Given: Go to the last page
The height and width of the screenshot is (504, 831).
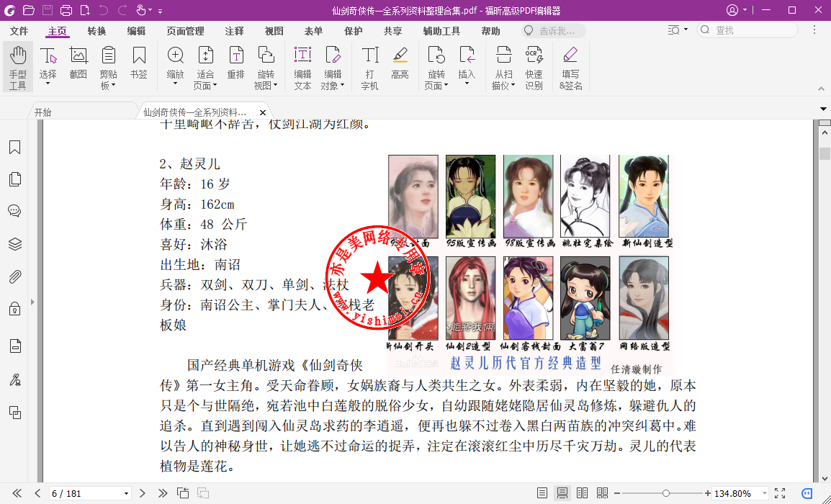Looking at the screenshot, I should click(x=162, y=493).
